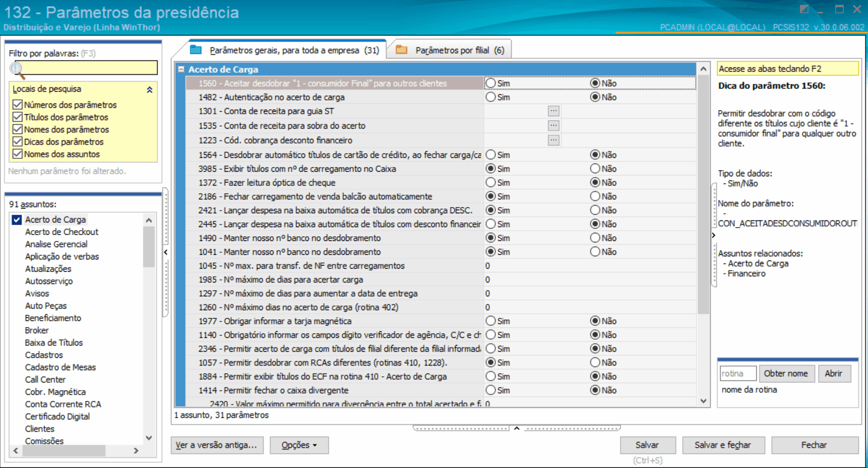Select Call Center subject

pos(45,379)
